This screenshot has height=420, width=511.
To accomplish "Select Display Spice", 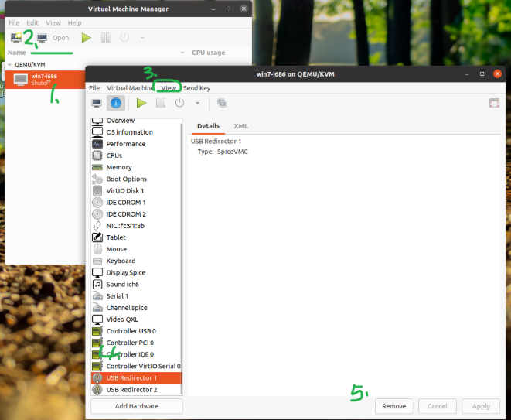I will tap(136, 272).
